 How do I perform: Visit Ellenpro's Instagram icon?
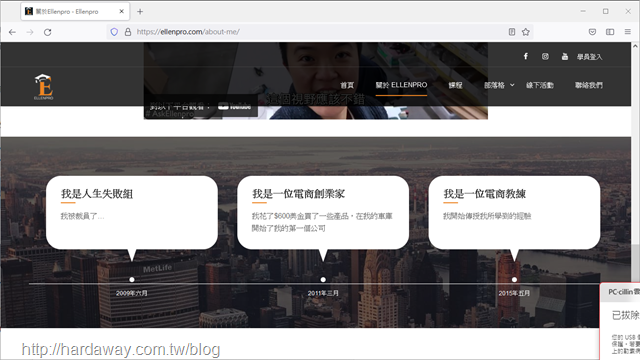pyautogui.click(x=545, y=56)
